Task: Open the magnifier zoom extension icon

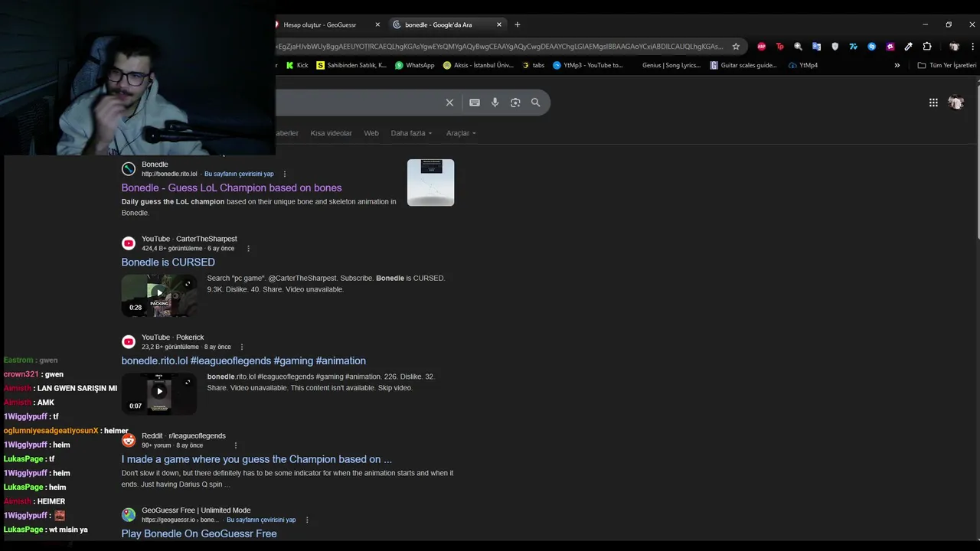Action: pyautogui.click(x=798, y=46)
